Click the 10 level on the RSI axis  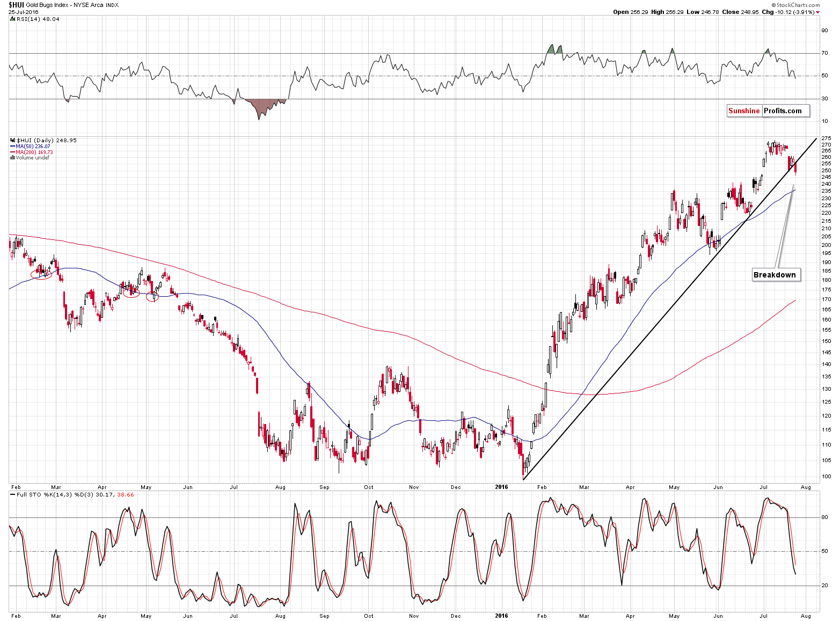(824, 121)
